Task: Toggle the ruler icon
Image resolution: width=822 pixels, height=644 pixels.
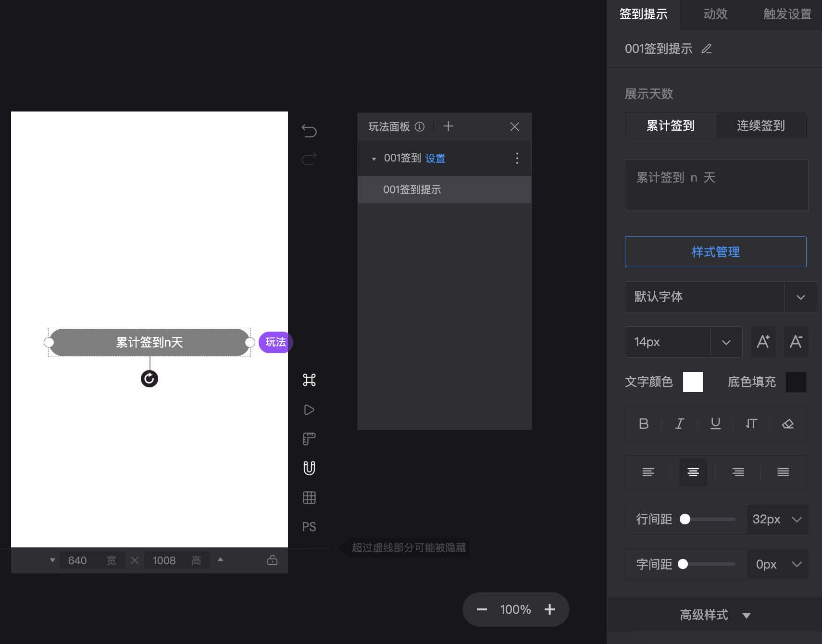Action: [x=309, y=439]
